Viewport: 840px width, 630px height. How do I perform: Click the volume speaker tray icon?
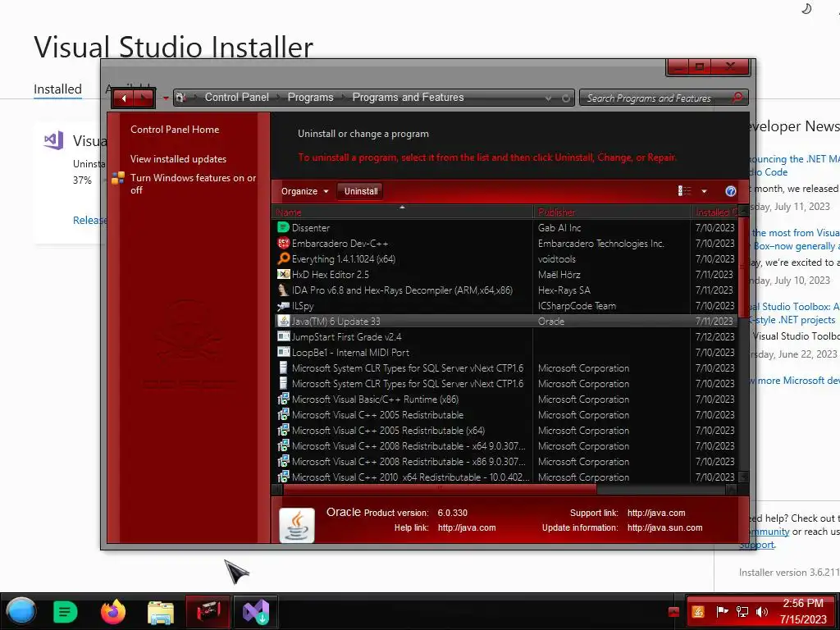(x=762, y=611)
